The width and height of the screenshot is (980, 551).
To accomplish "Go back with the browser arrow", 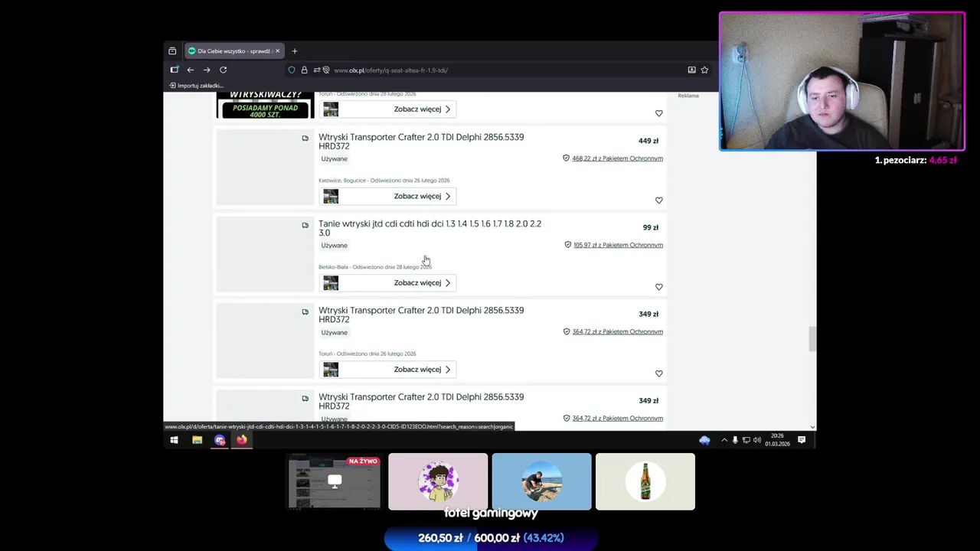I will [x=191, y=70].
